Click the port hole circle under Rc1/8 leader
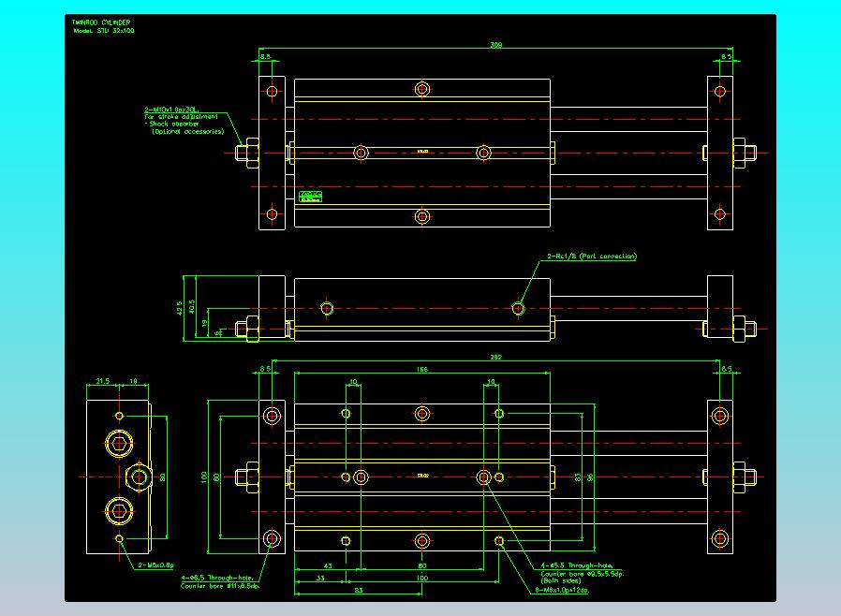Screen dimensions: 841x616 [518, 309]
